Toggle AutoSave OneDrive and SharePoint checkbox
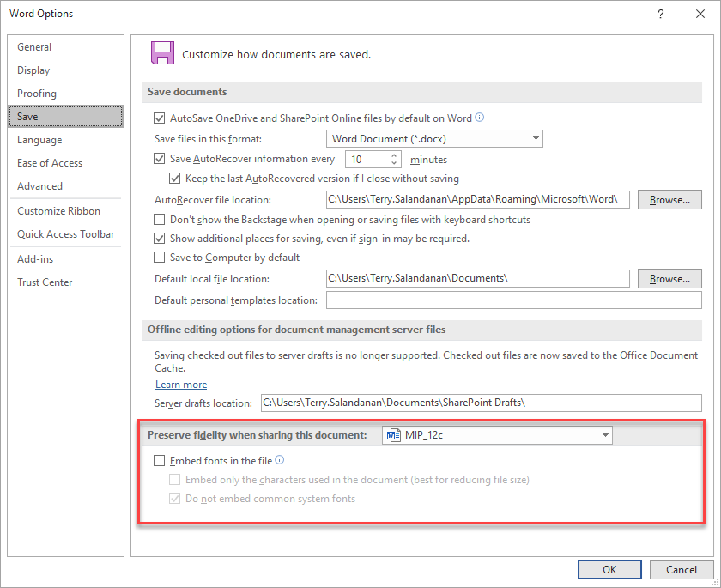This screenshot has height=588, width=721. click(x=159, y=118)
